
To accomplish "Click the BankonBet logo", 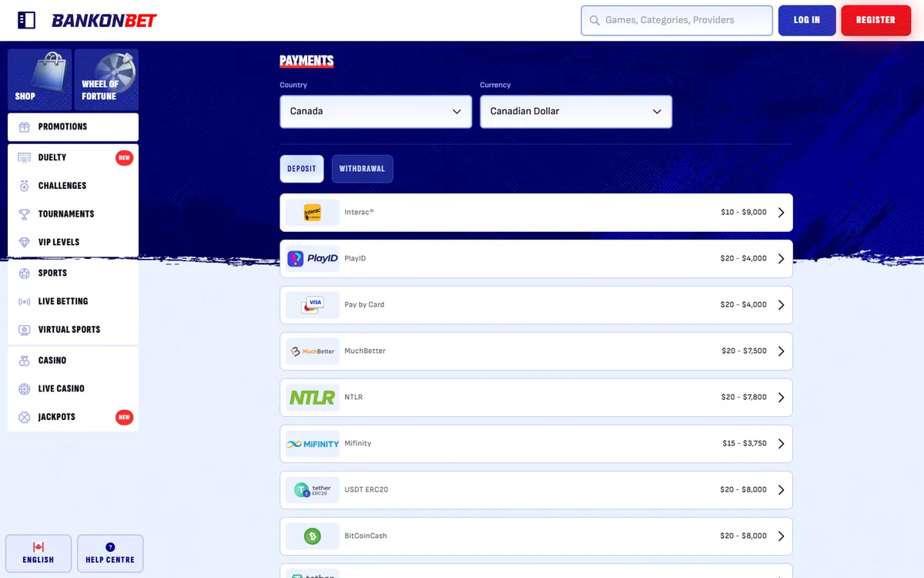I will [x=104, y=21].
